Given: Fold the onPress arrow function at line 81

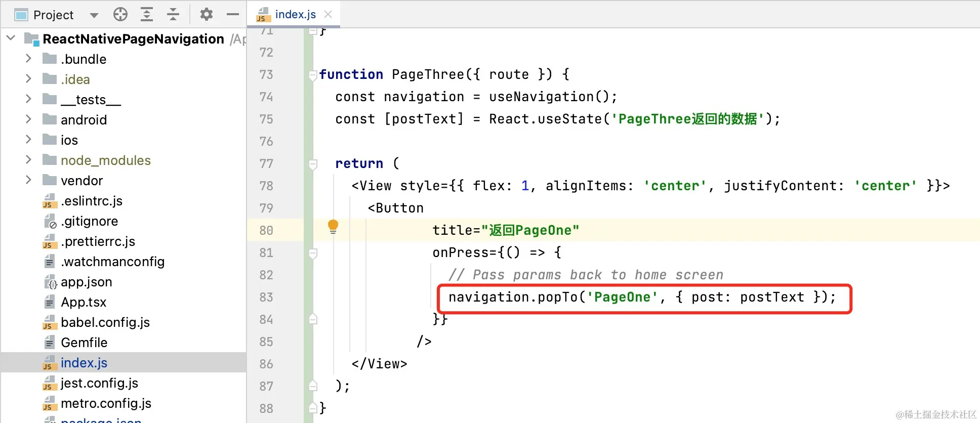Looking at the screenshot, I should [313, 253].
